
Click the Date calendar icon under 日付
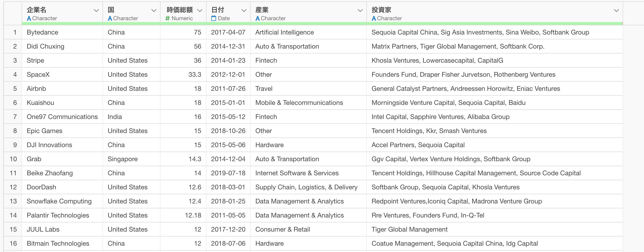(214, 18)
